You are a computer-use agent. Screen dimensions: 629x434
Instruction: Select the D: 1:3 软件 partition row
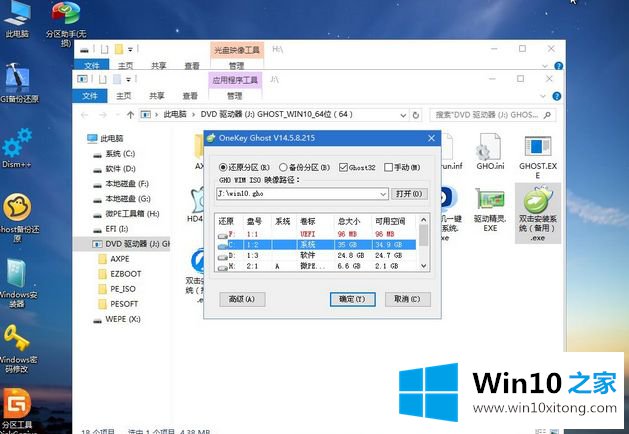pyautogui.click(x=317, y=256)
